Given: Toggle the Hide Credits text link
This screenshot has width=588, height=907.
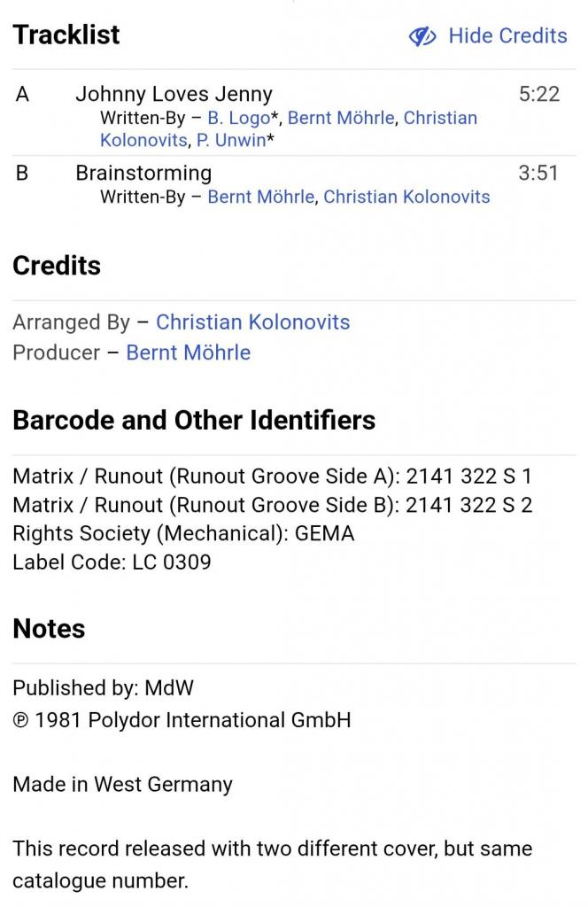Looking at the screenshot, I should [507, 36].
